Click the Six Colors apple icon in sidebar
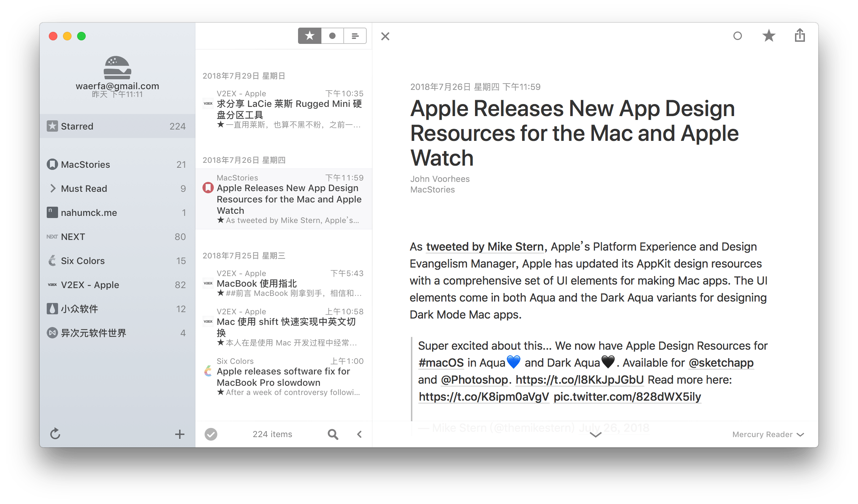This screenshot has height=504, width=858. pyautogui.click(x=52, y=260)
